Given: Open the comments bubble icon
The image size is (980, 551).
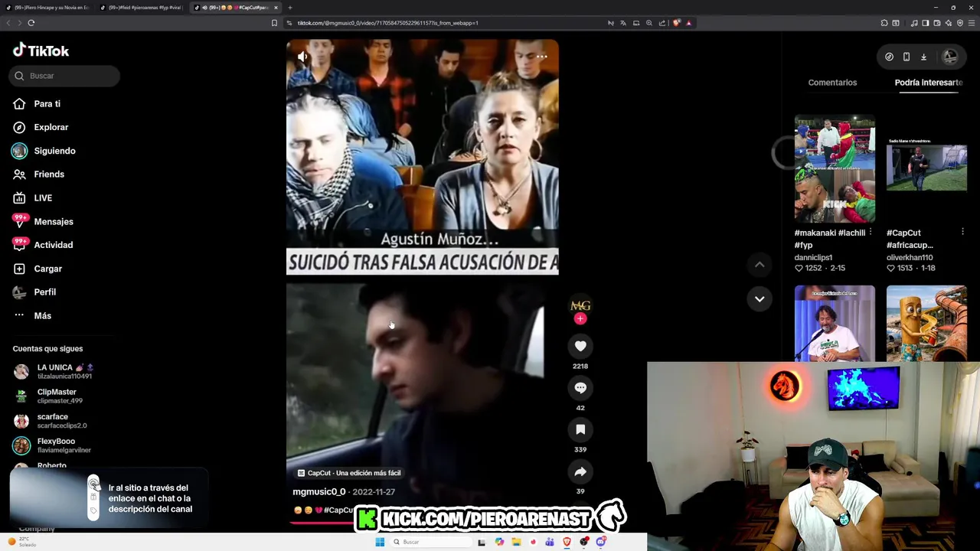Looking at the screenshot, I should pos(580,388).
